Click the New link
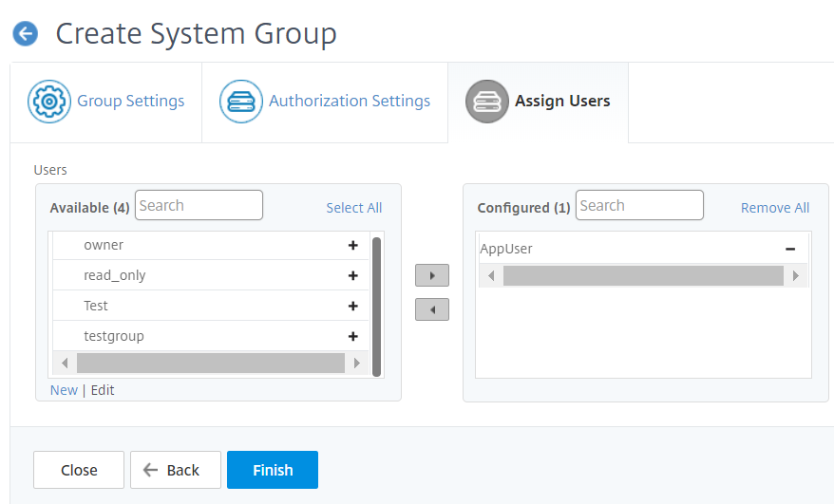This screenshot has width=834, height=504. pyautogui.click(x=64, y=390)
